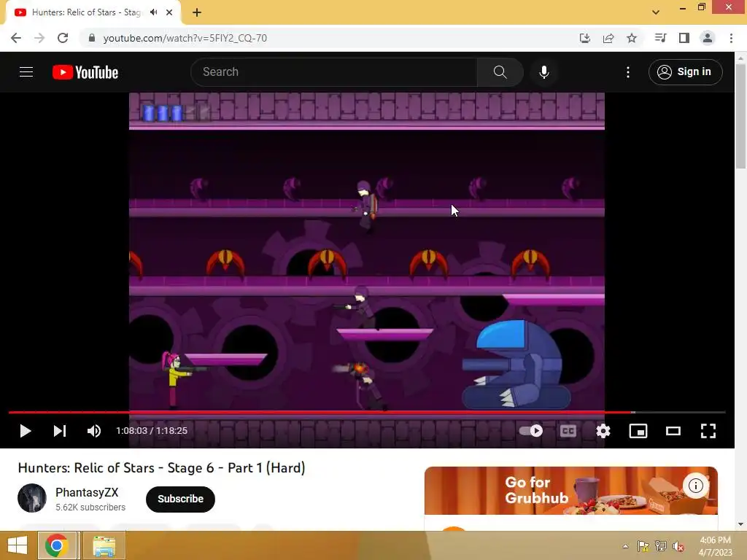
Task: Show hidden system tray icons
Action: pos(625,546)
